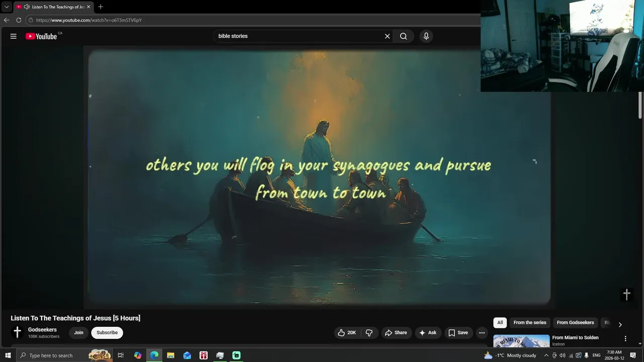Like the video showing 20K likes

[x=347, y=333]
